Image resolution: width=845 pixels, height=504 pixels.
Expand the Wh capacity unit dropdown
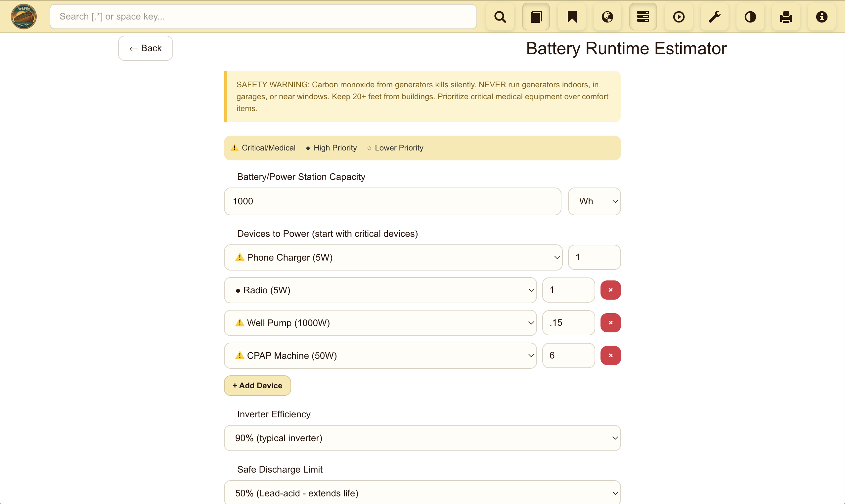594,201
